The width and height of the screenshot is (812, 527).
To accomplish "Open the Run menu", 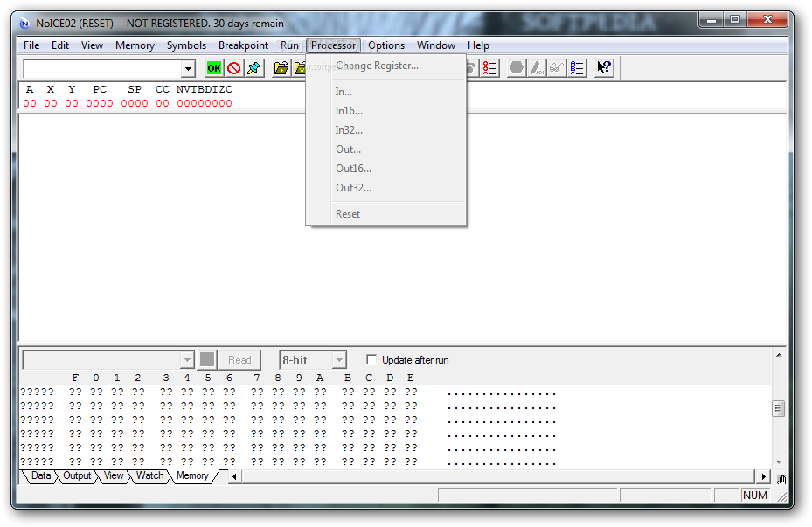I will [289, 45].
